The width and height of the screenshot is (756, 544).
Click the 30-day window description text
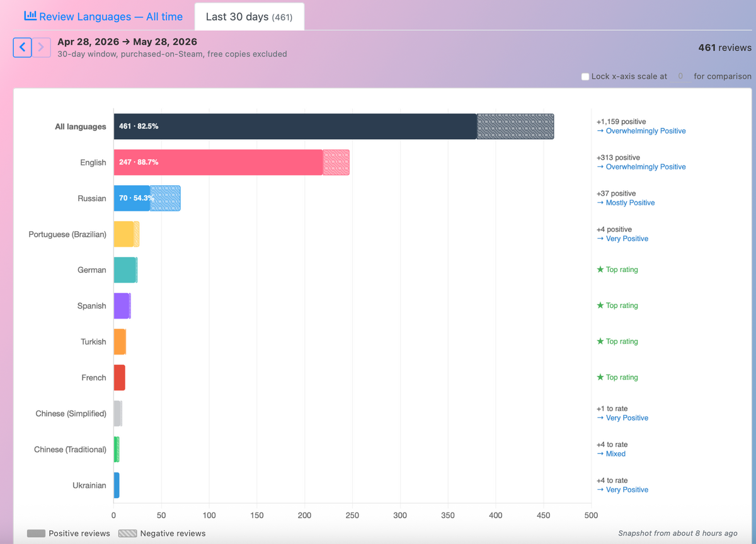172,54
